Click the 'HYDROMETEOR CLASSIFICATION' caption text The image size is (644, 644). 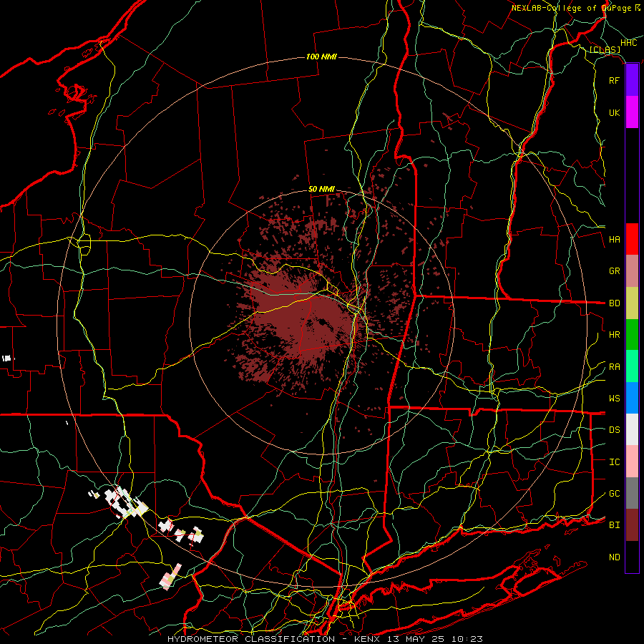pos(251,639)
